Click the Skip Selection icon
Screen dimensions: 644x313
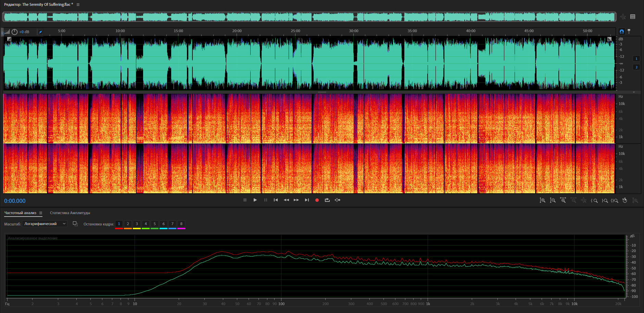(338, 200)
